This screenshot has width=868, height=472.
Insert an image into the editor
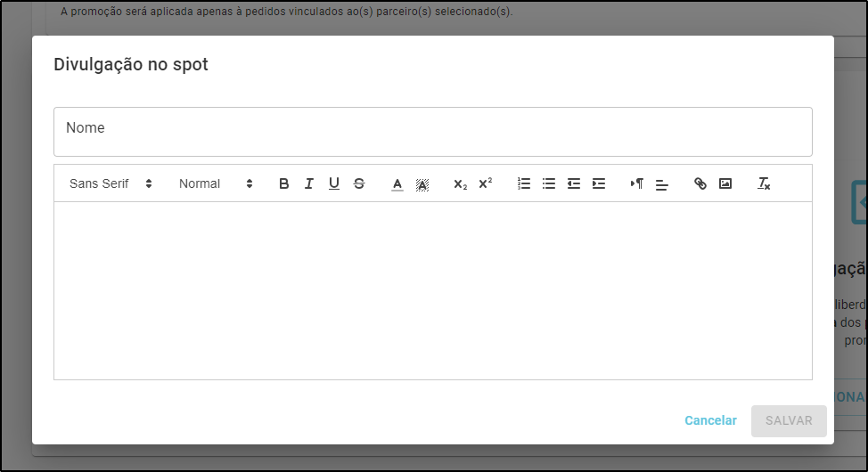pyautogui.click(x=725, y=183)
